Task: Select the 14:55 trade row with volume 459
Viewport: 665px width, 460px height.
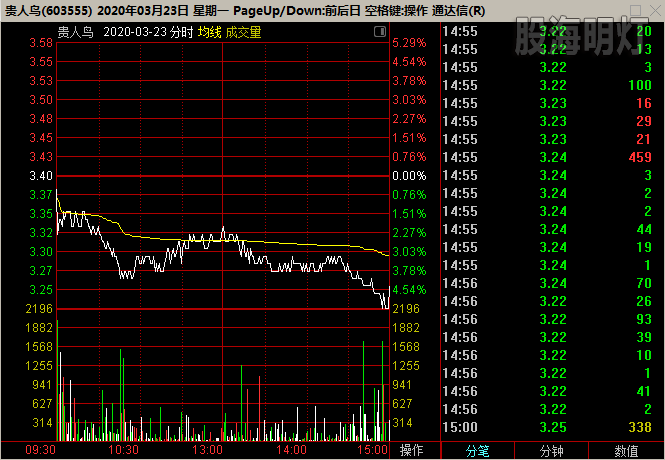Action: tap(547, 157)
